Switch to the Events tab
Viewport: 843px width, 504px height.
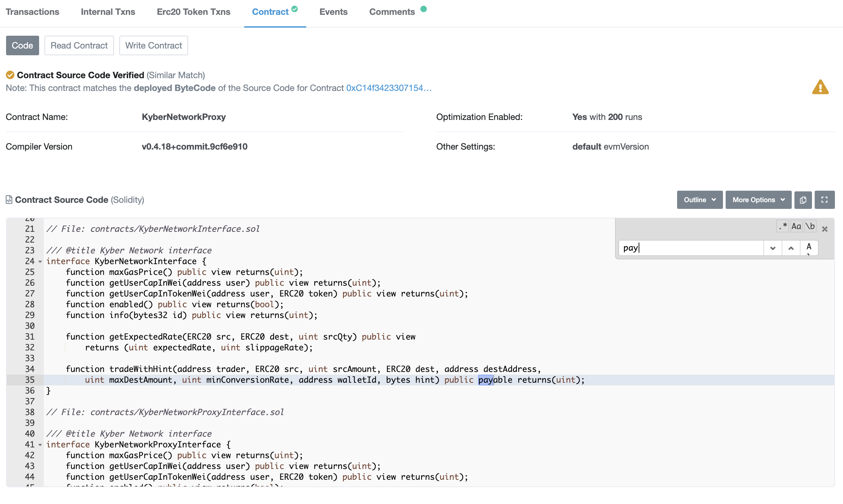[x=333, y=12]
